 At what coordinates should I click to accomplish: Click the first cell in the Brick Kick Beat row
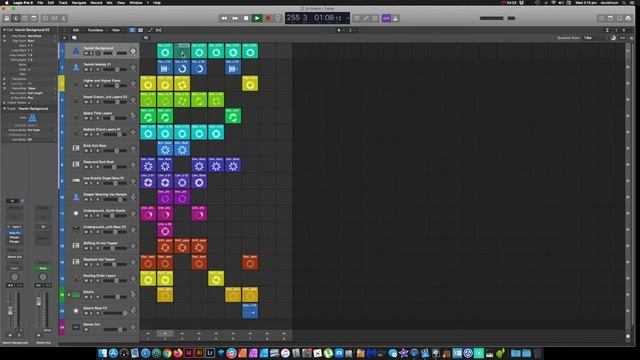[x=165, y=149]
